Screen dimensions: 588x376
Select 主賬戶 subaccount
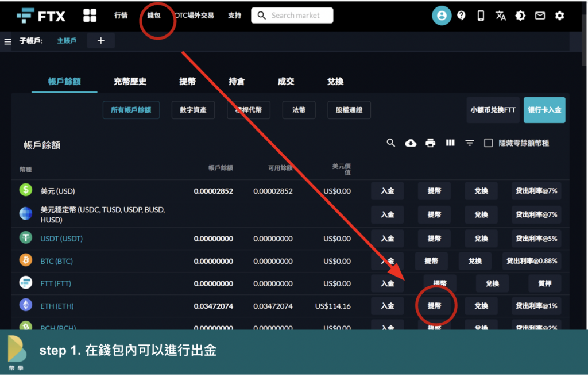coord(67,41)
